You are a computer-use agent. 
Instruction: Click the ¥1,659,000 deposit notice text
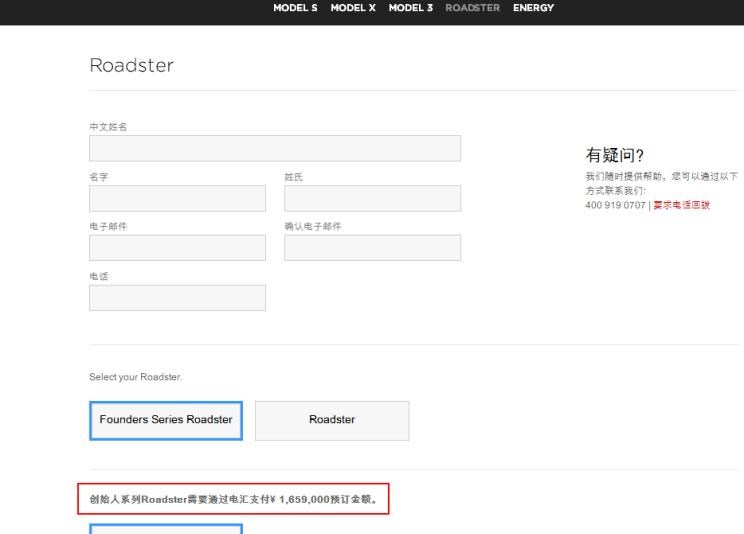(233, 499)
